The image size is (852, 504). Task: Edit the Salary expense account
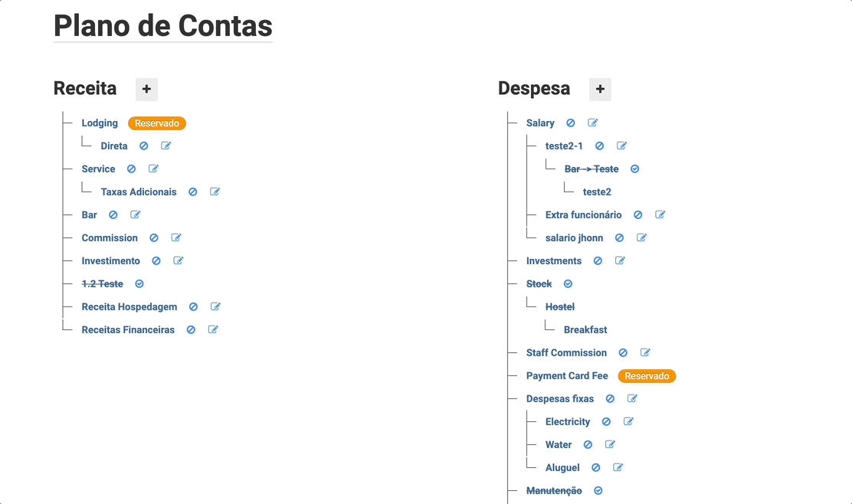pyautogui.click(x=593, y=123)
